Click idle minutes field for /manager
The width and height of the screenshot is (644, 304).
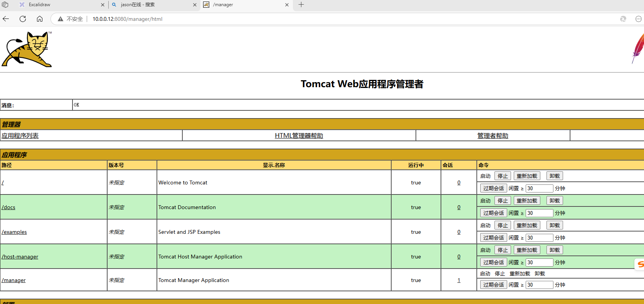[x=540, y=285]
